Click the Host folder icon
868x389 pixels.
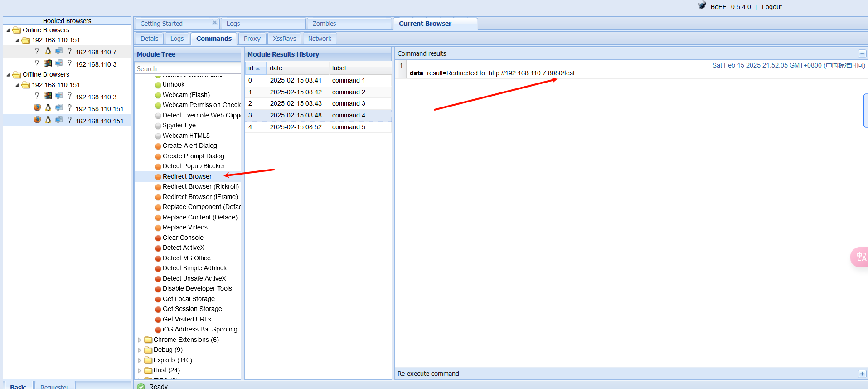point(148,370)
